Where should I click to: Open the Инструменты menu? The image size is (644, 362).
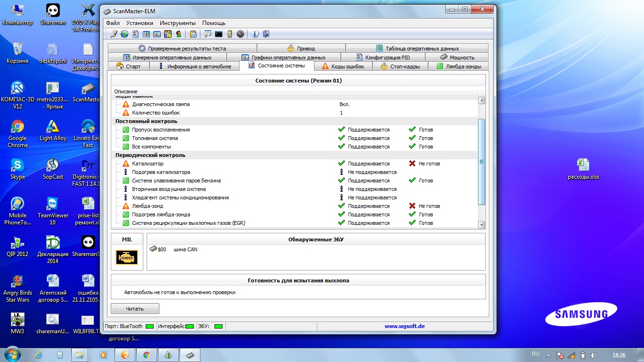pos(177,23)
